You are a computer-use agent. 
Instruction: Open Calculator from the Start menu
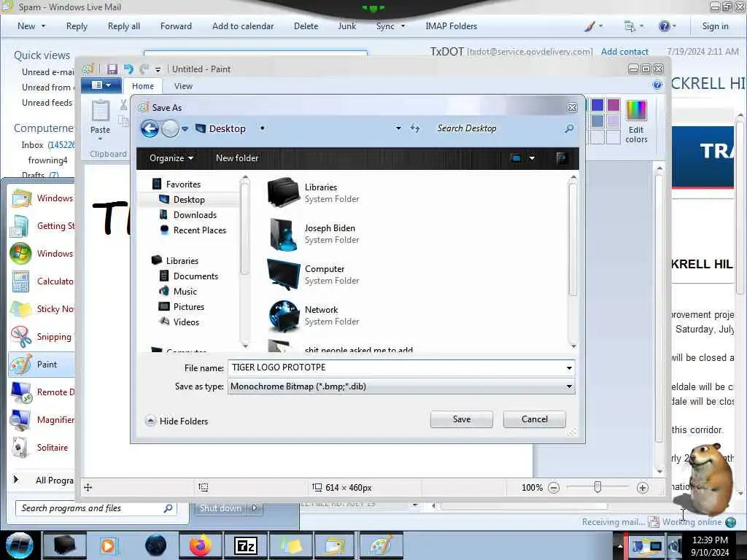(x=42, y=281)
